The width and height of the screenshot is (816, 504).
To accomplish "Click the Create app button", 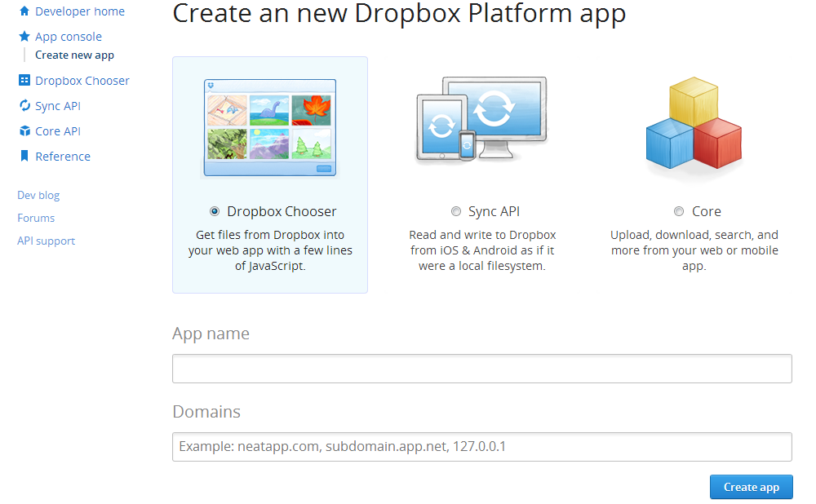I will [751, 488].
